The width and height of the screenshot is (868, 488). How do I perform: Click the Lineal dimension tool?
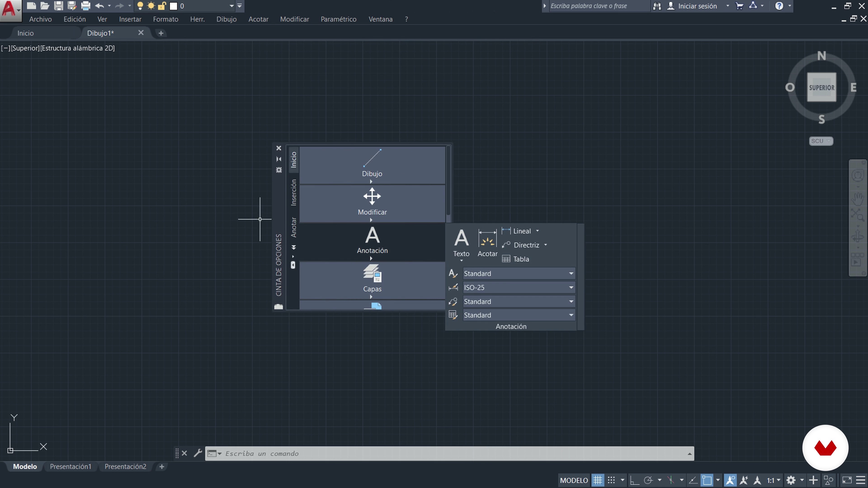517,231
